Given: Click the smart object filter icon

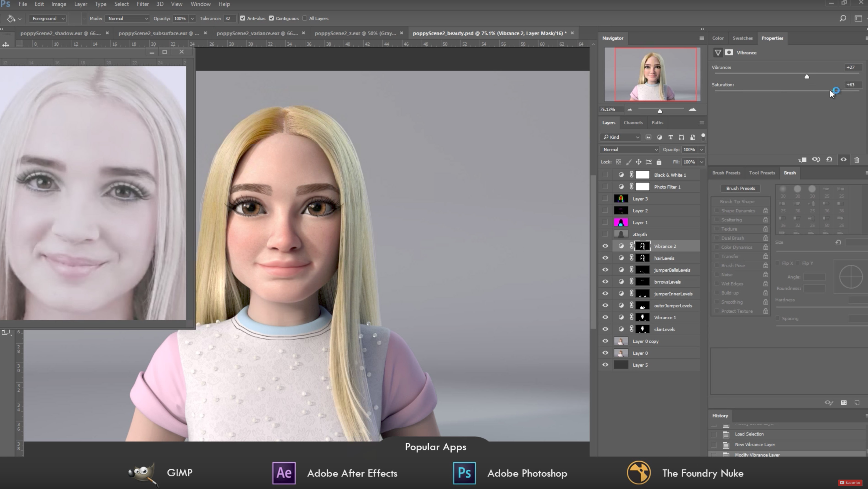Looking at the screenshot, I should coord(693,137).
